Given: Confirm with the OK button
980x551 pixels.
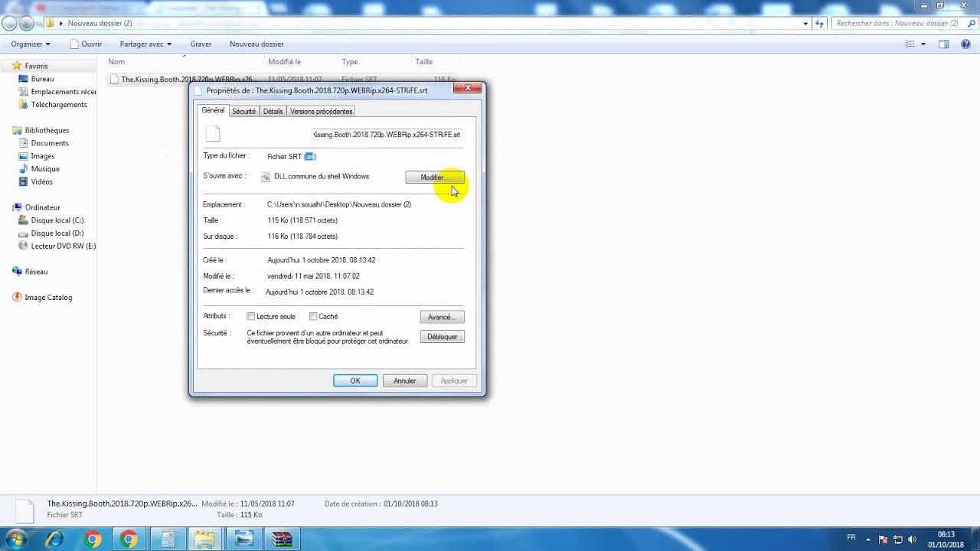Looking at the screenshot, I should tap(355, 381).
